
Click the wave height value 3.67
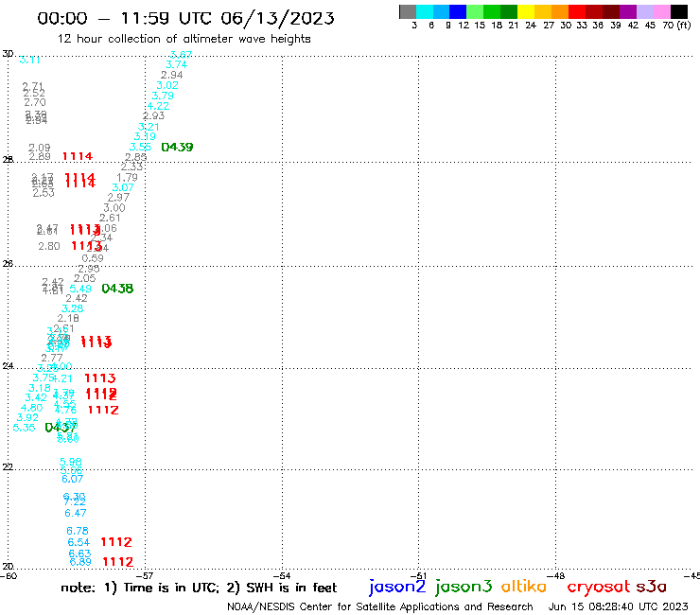(182, 55)
